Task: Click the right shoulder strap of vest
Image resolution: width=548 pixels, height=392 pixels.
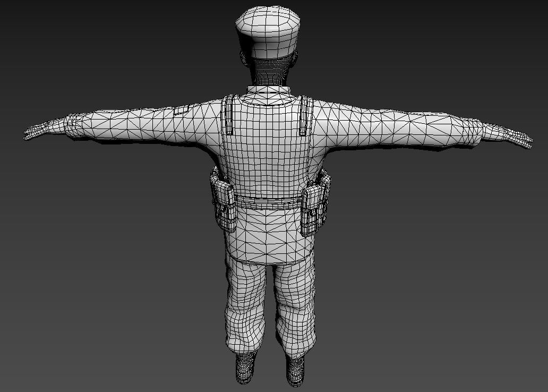Action: coord(305,116)
